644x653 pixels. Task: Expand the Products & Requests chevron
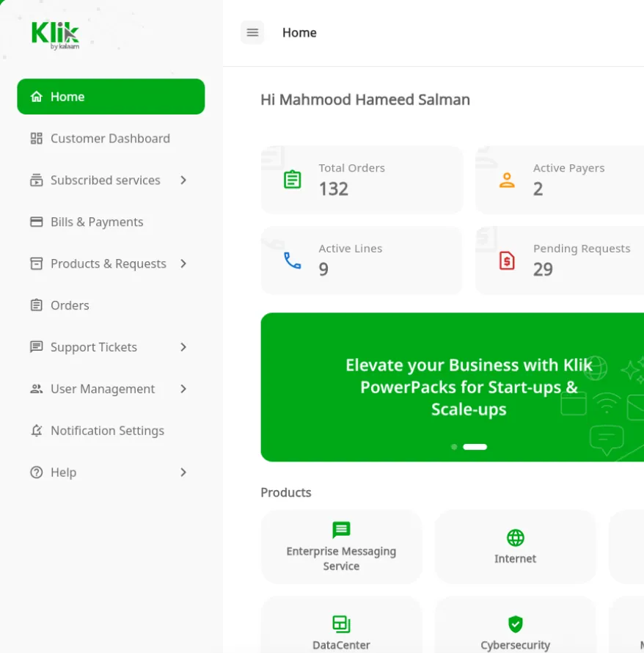(183, 263)
